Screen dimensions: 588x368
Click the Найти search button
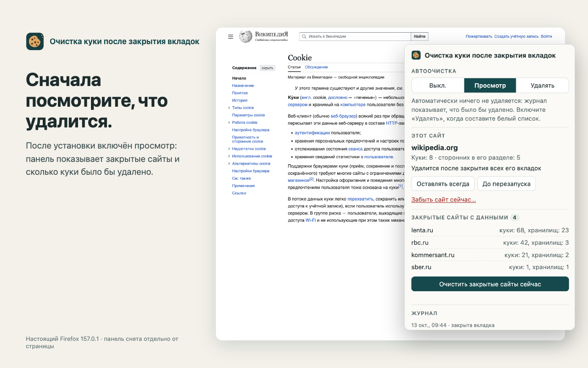point(419,36)
